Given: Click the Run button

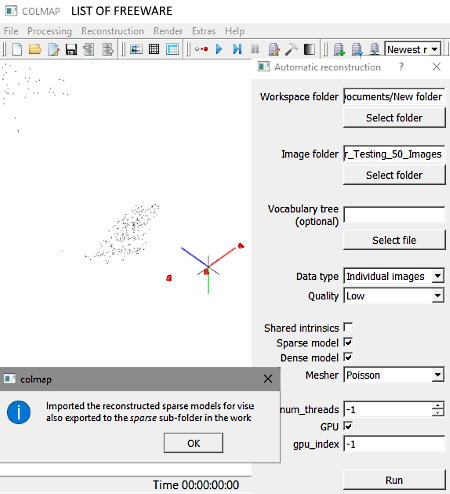Looking at the screenshot, I should [394, 480].
